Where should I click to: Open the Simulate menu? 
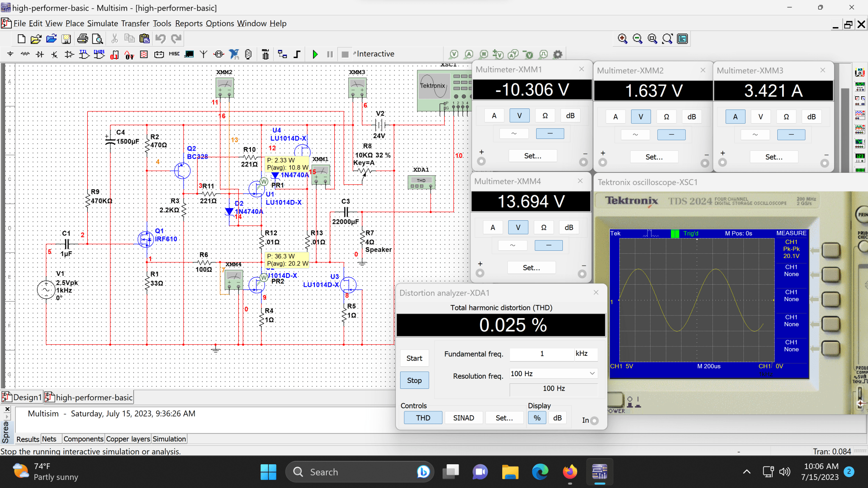tap(103, 23)
